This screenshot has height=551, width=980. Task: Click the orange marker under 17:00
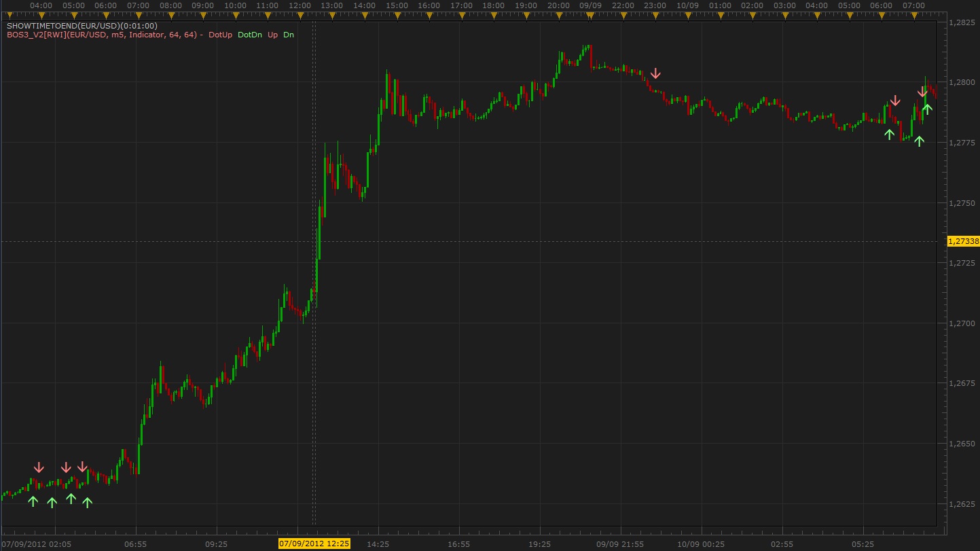(461, 14)
